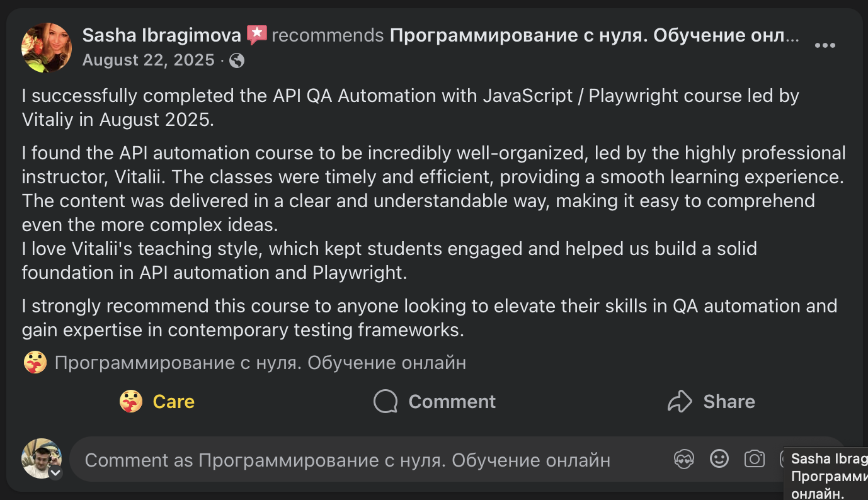Toggle the Care reaction button
The width and height of the screenshot is (868, 500).
click(x=157, y=401)
